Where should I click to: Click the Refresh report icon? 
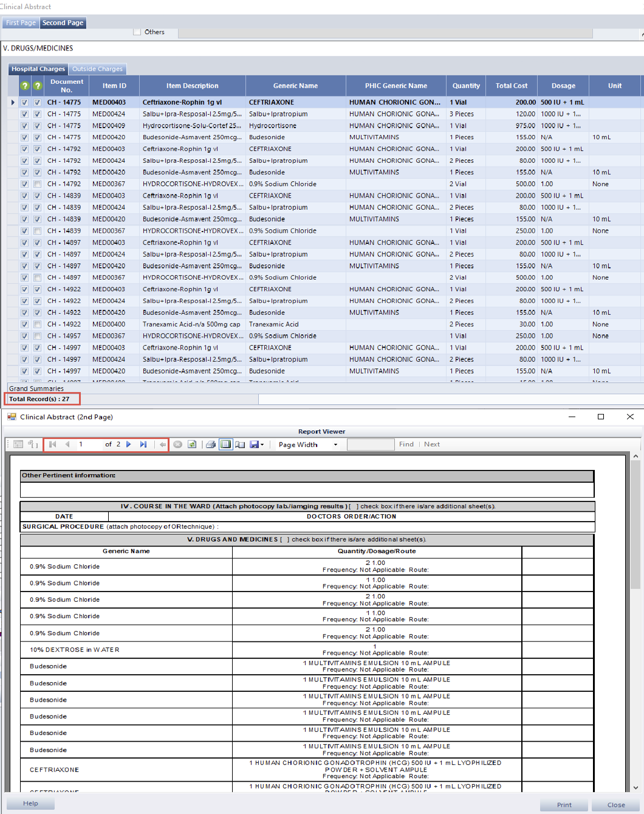[x=192, y=444]
